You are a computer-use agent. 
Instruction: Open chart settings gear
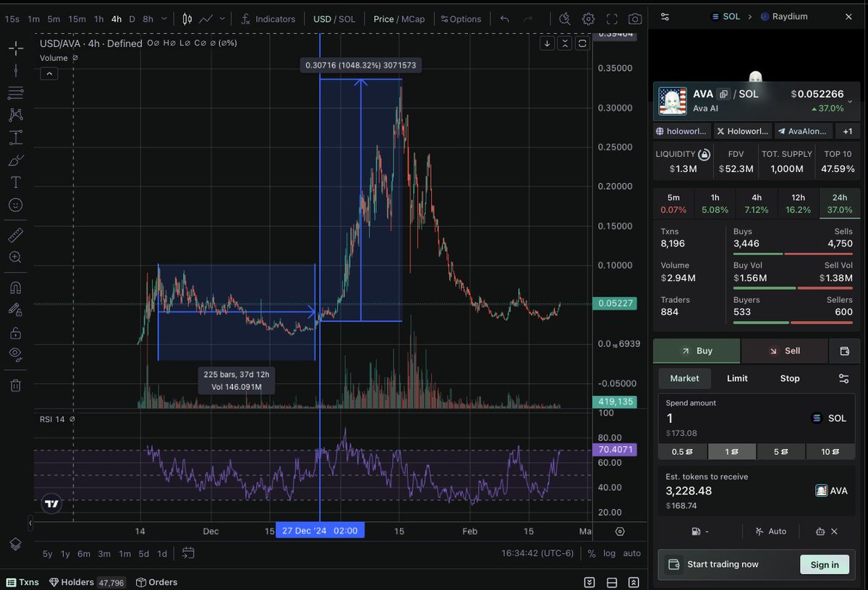(589, 19)
